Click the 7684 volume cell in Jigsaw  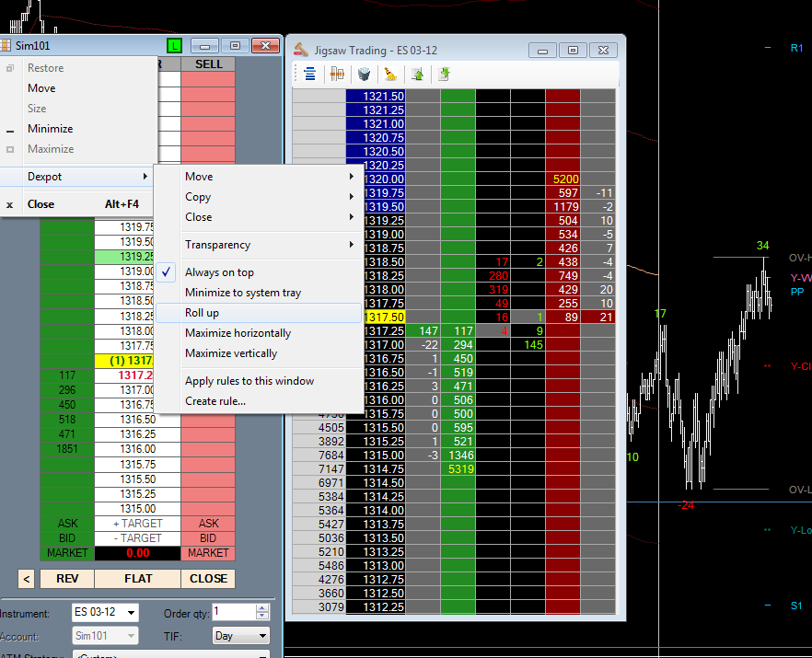pyautogui.click(x=319, y=455)
